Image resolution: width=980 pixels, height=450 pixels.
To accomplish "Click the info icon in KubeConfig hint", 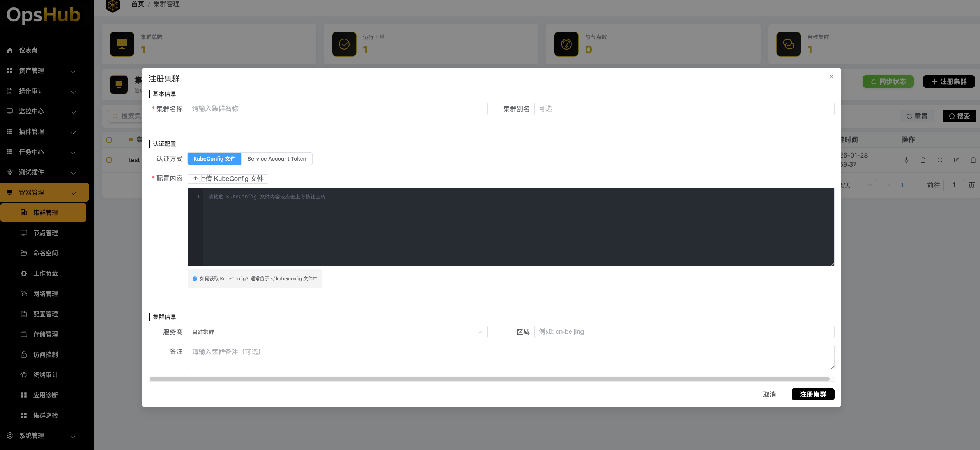I will click(x=195, y=279).
